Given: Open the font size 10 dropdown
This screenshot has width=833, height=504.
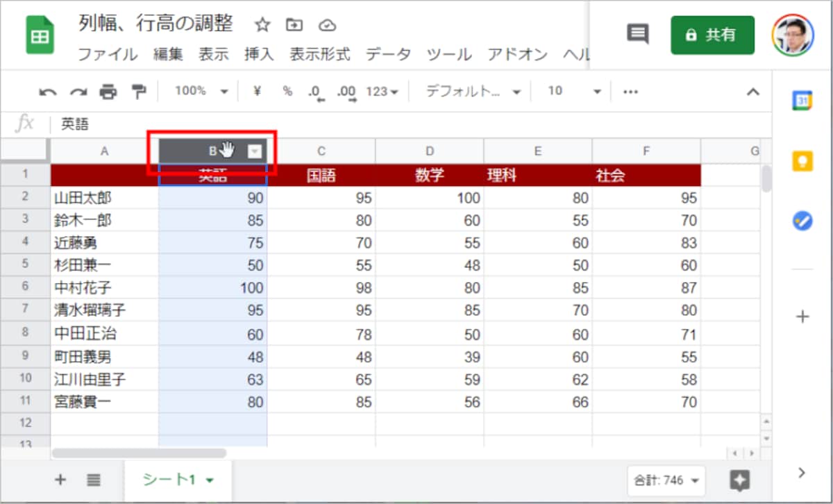Looking at the screenshot, I should 574,91.
